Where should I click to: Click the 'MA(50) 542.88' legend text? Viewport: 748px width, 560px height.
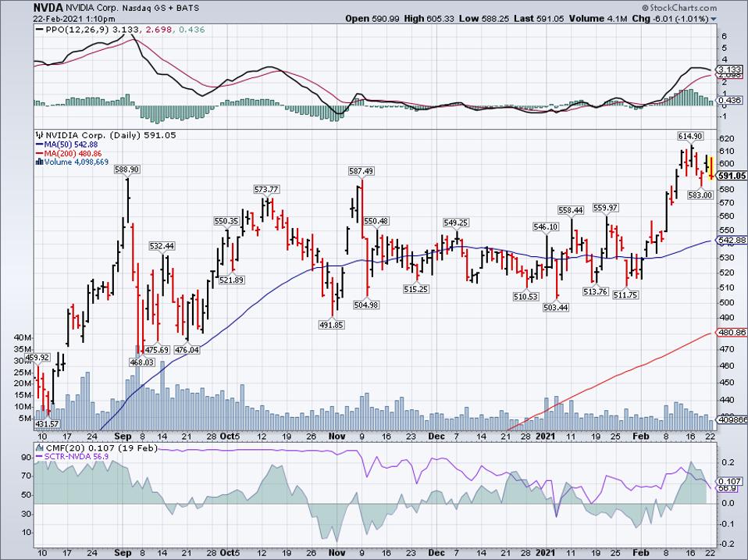[x=70, y=144]
